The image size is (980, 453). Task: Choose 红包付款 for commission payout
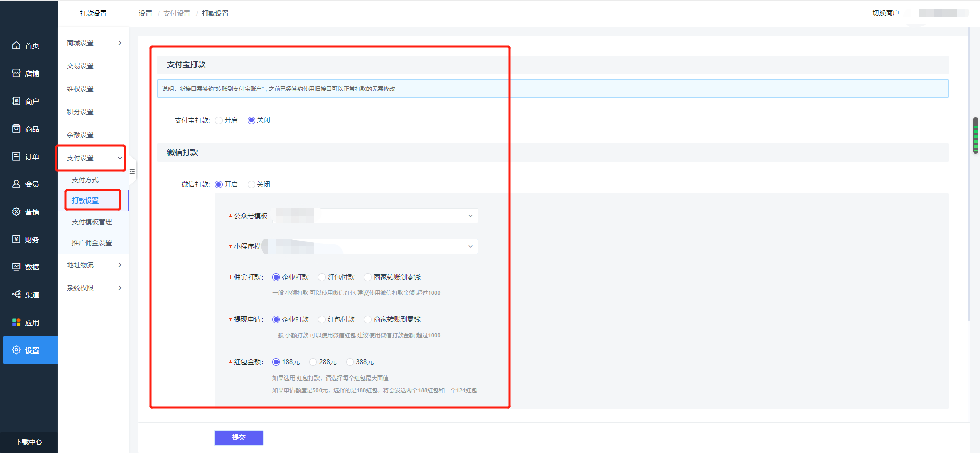coord(322,277)
